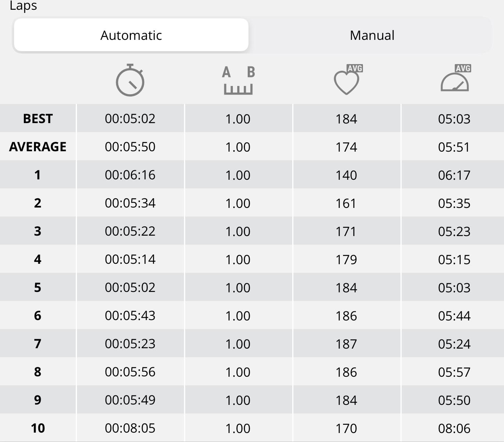
Task: Switch to the Manual laps tab
Action: pyautogui.click(x=372, y=35)
